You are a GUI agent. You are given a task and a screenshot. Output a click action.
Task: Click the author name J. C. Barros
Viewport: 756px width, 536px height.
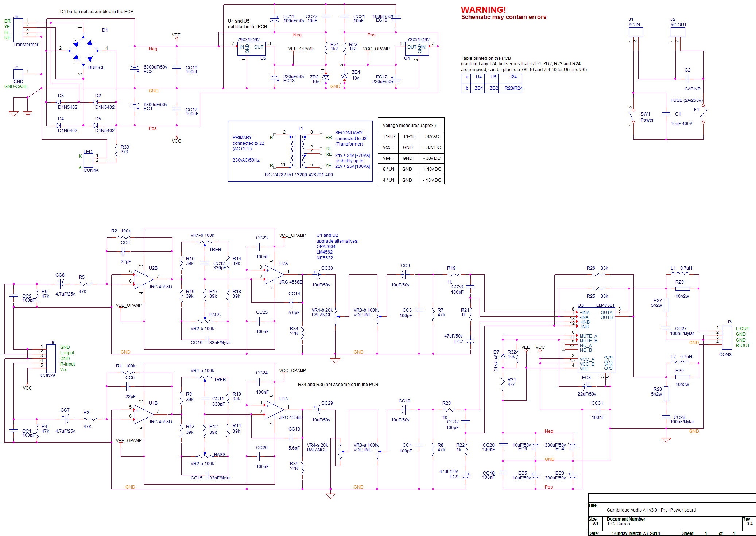[x=618, y=524]
